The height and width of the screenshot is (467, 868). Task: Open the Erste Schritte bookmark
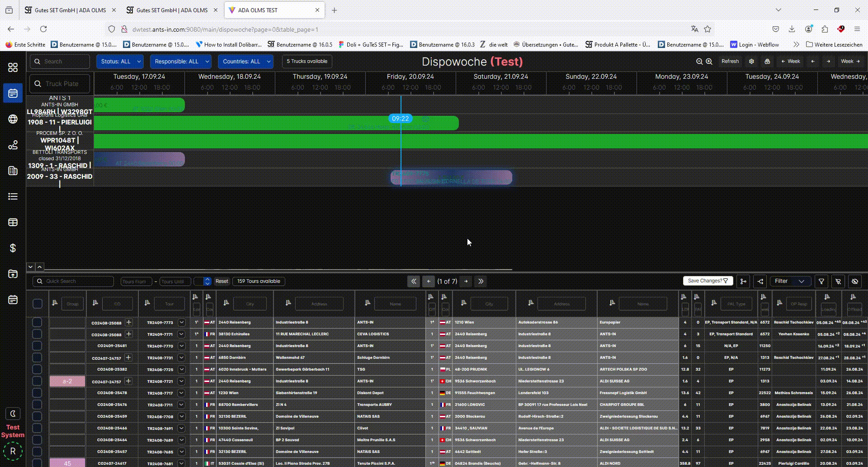click(25, 44)
